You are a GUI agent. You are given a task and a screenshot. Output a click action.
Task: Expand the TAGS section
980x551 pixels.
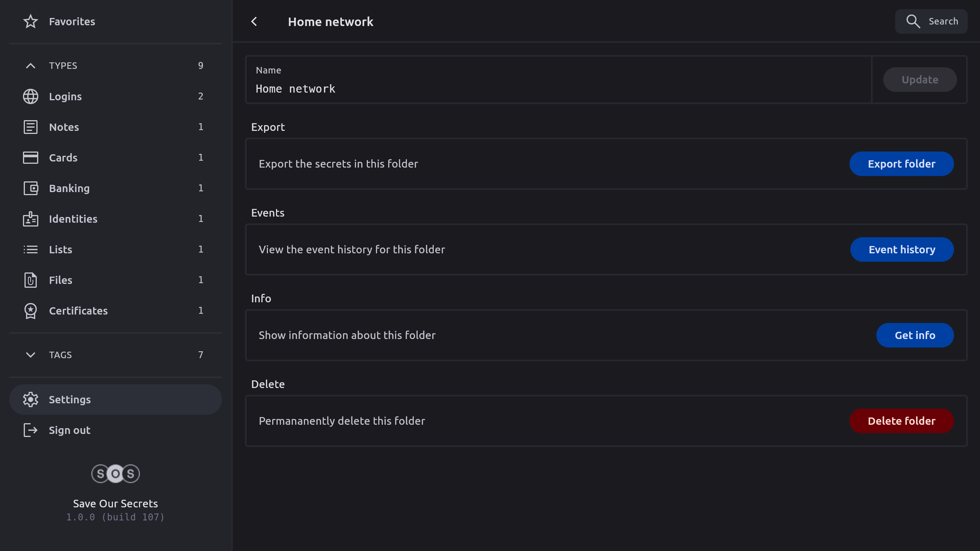pyautogui.click(x=31, y=355)
